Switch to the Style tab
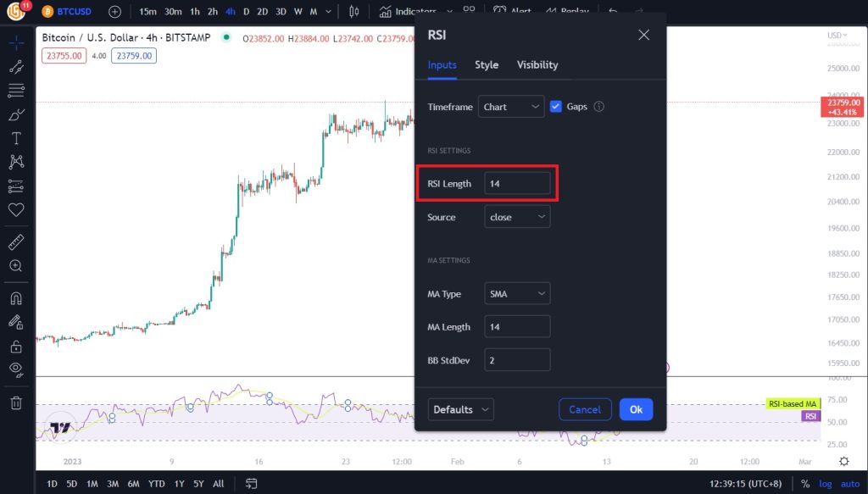Viewport: 868px width, 494px height. [486, 64]
